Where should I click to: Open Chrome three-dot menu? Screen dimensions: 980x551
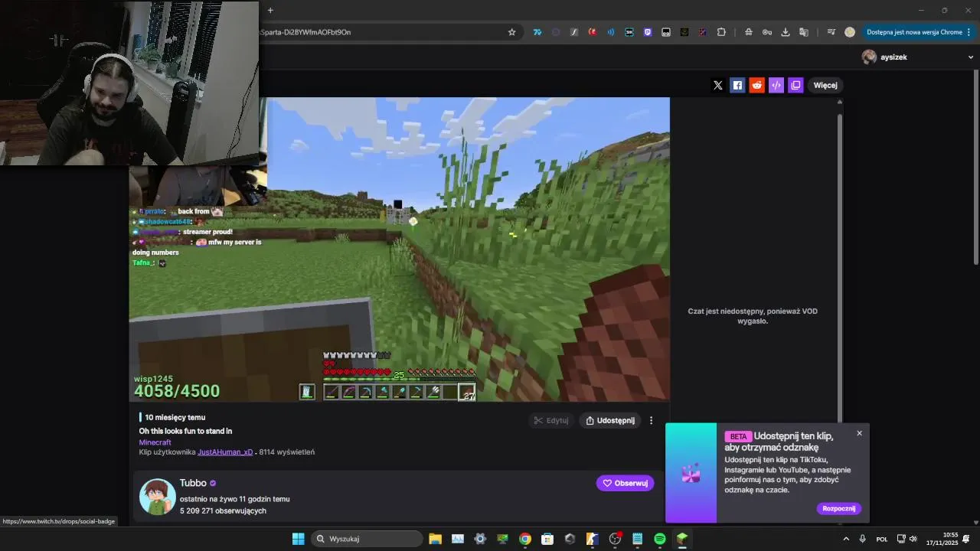tap(969, 32)
